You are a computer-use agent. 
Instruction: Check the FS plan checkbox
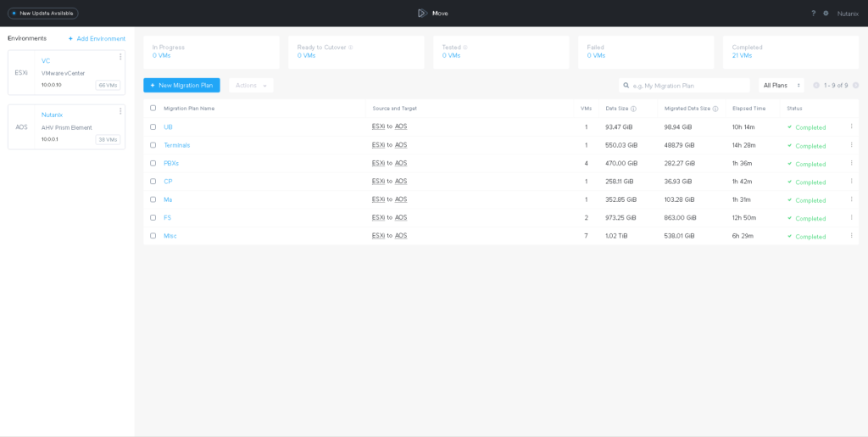click(x=153, y=218)
